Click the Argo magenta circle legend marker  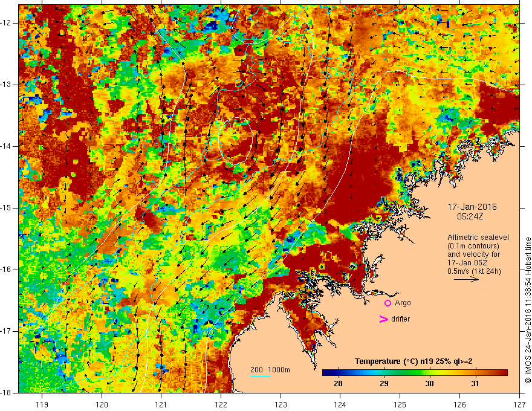tap(388, 303)
